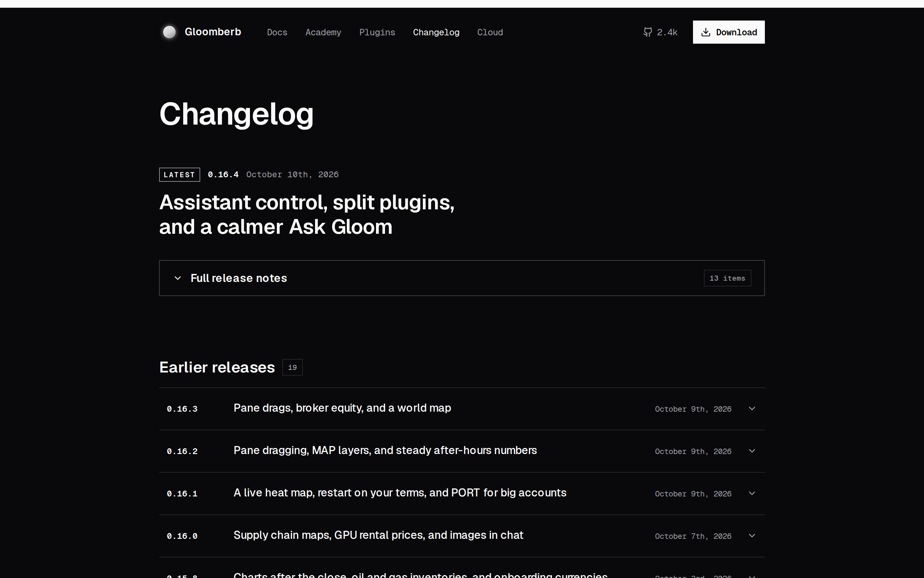Screen dimensions: 924x578
Task: Expand the 0.16.2 release row chevron
Action: [752, 451]
